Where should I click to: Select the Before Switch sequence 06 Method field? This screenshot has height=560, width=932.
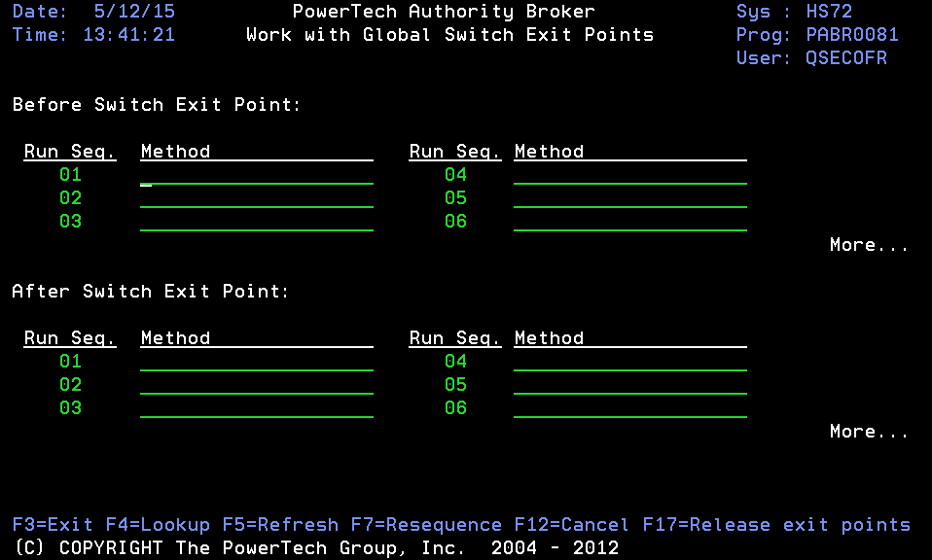(x=630, y=221)
